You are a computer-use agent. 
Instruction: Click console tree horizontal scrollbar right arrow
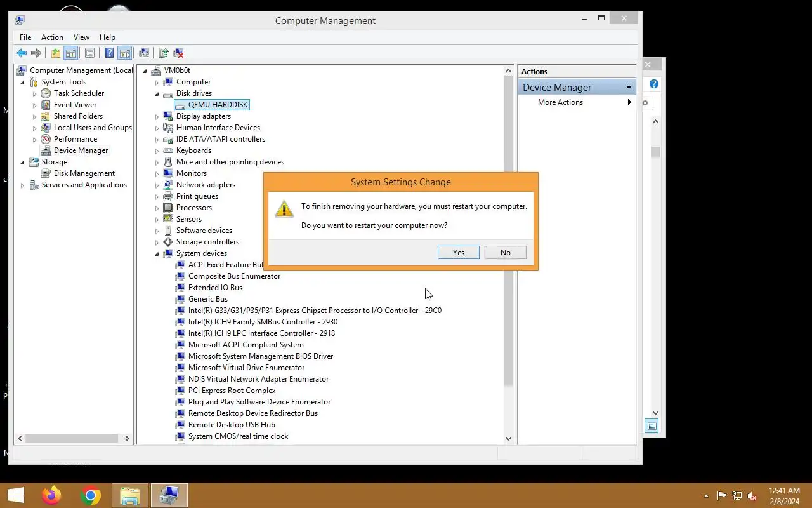click(127, 438)
